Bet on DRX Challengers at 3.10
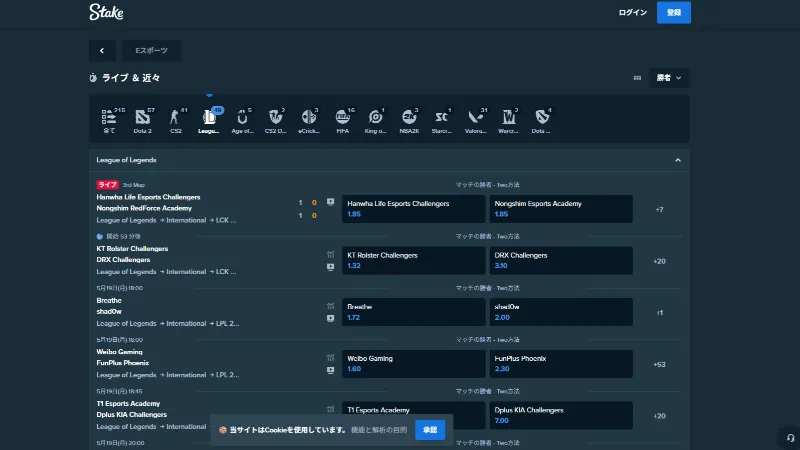The width and height of the screenshot is (800, 450). point(561,260)
